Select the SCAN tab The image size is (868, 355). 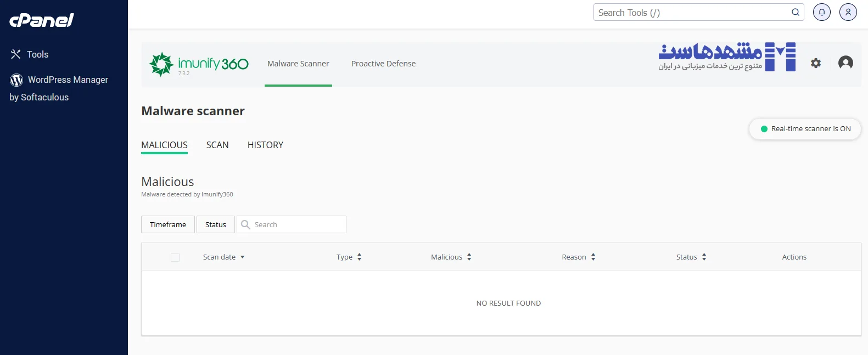(217, 145)
